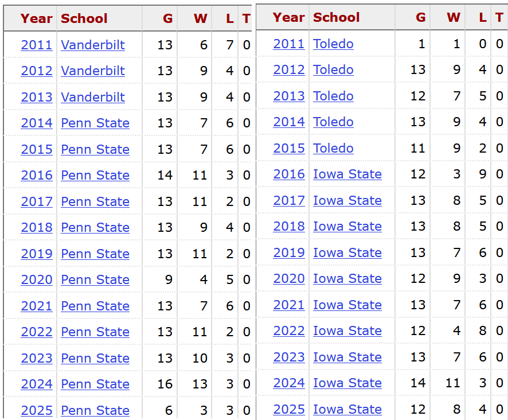Open the 2024 link beside Penn State
The image size is (508, 420).
click(37, 384)
